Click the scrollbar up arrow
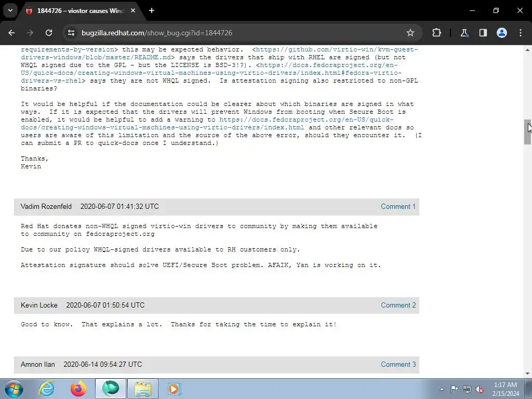This screenshot has height=399, width=532. click(528, 50)
